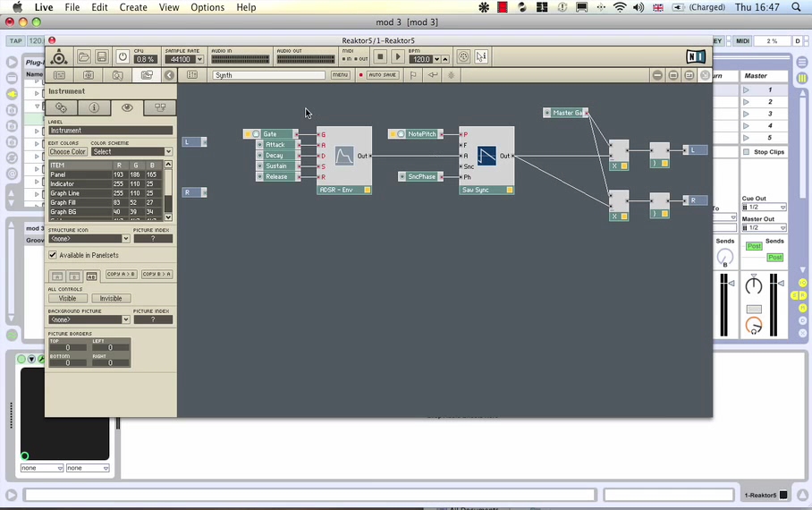
Task: Open the Connect properties tab
Action: (x=160, y=107)
